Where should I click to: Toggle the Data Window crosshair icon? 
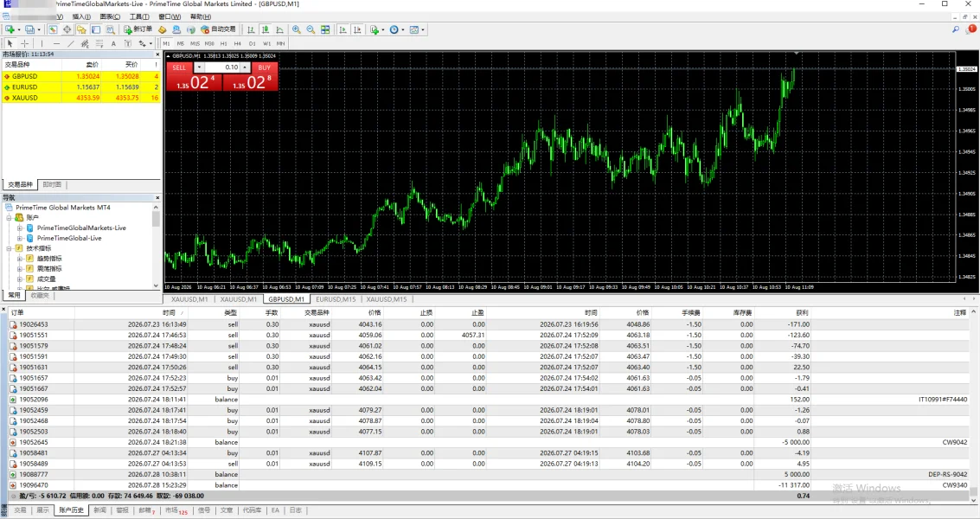tap(67, 29)
